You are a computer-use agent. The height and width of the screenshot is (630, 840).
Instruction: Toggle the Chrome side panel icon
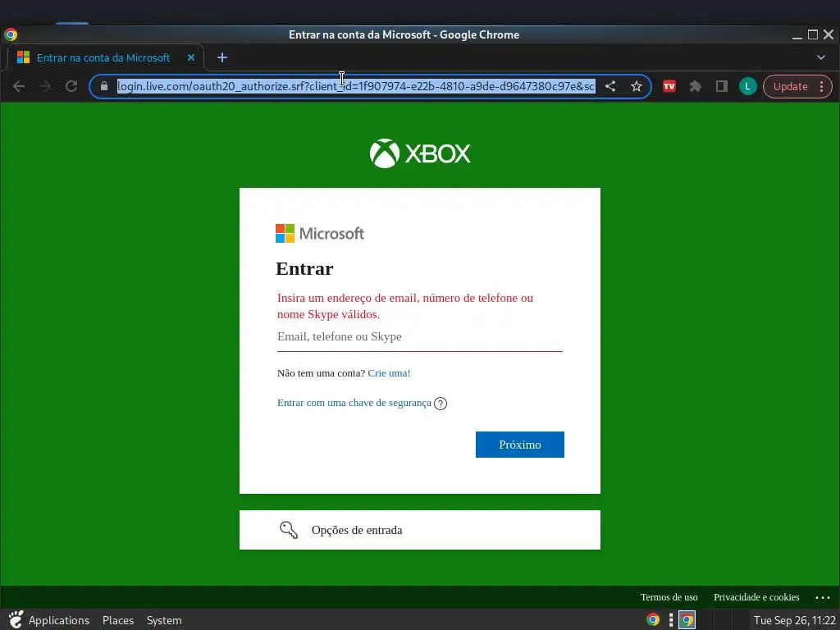click(722, 86)
